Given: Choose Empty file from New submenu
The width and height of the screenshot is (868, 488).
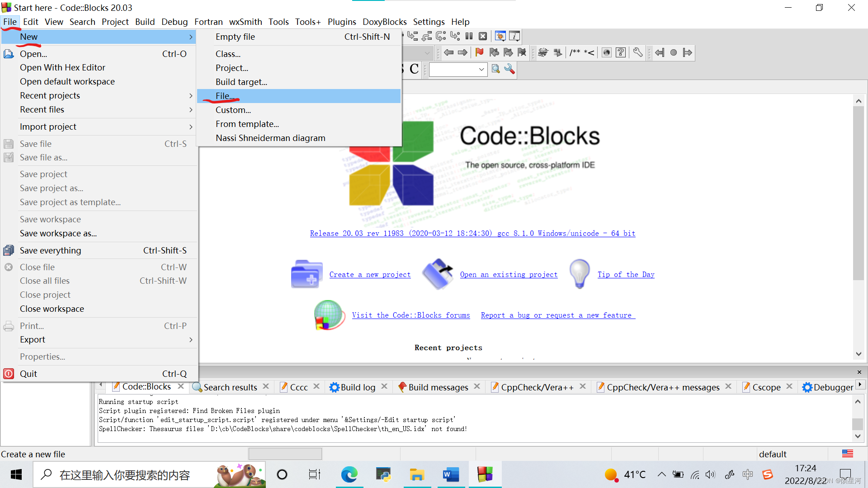Looking at the screenshot, I should click(x=235, y=37).
